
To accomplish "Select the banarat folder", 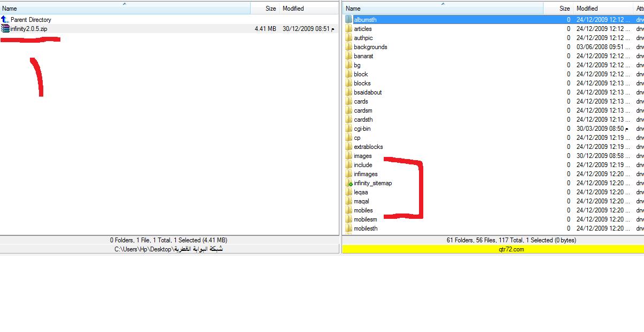I will (363, 56).
